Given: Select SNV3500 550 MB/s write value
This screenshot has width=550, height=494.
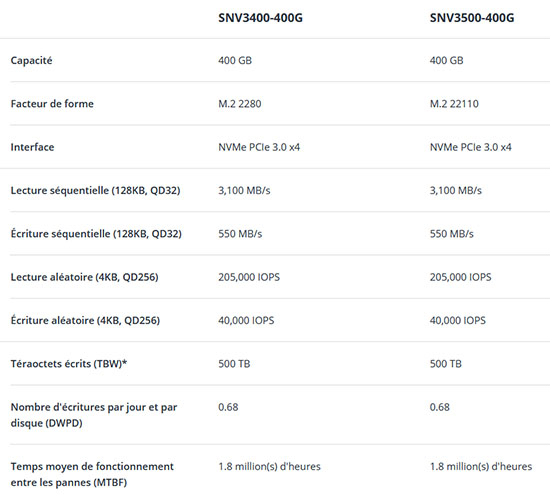Looking at the screenshot, I should pyautogui.click(x=451, y=234).
